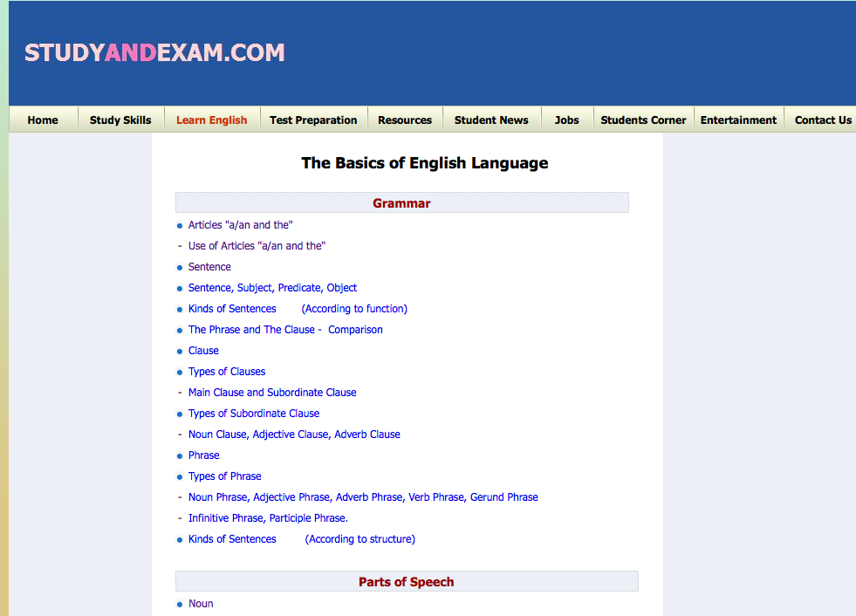Open the Types of Subordinate Clause page
Image resolution: width=856 pixels, height=616 pixels.
[254, 413]
